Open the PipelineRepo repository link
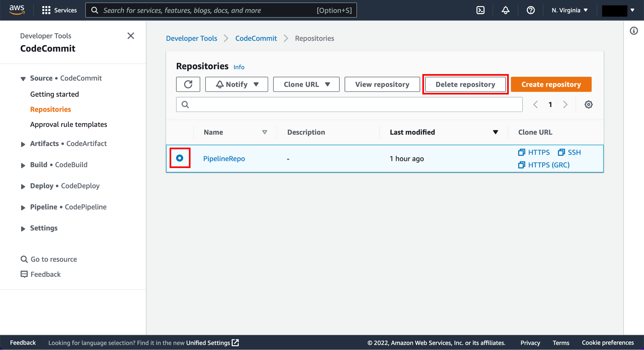644x350 pixels. point(224,159)
